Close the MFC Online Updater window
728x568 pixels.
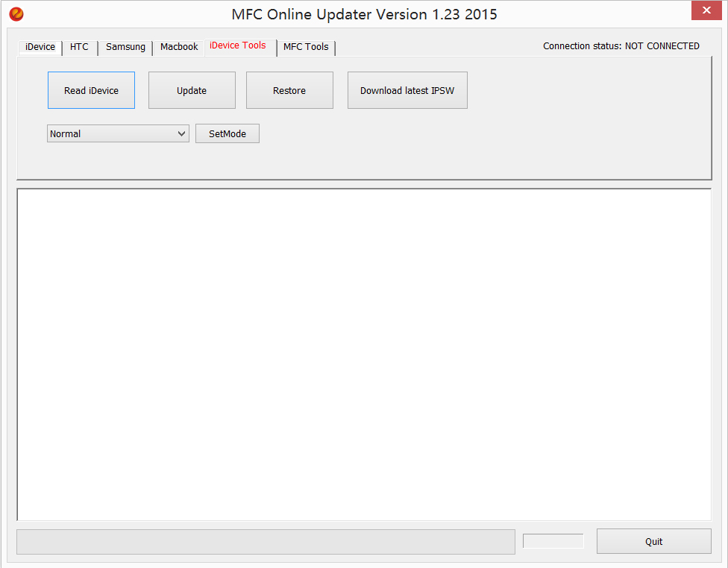pos(705,11)
